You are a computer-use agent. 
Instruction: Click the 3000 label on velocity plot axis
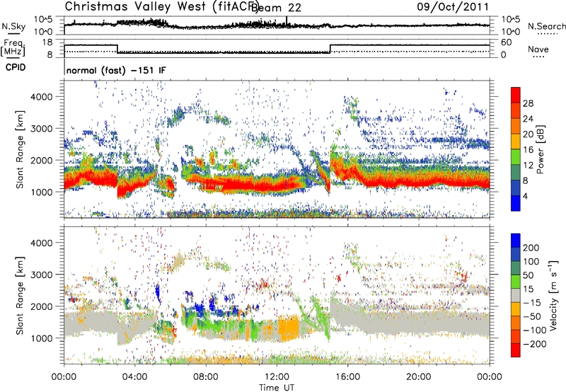pos(42,275)
